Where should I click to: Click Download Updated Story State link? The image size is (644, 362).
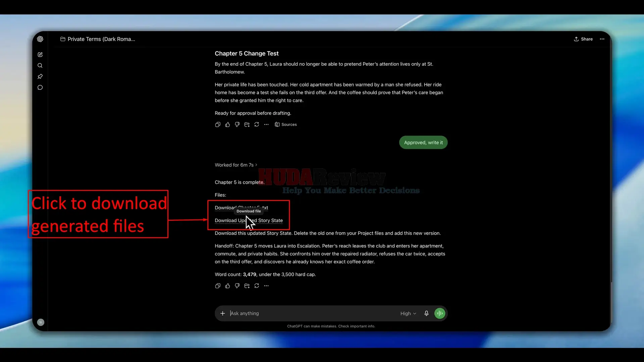[249, 220]
